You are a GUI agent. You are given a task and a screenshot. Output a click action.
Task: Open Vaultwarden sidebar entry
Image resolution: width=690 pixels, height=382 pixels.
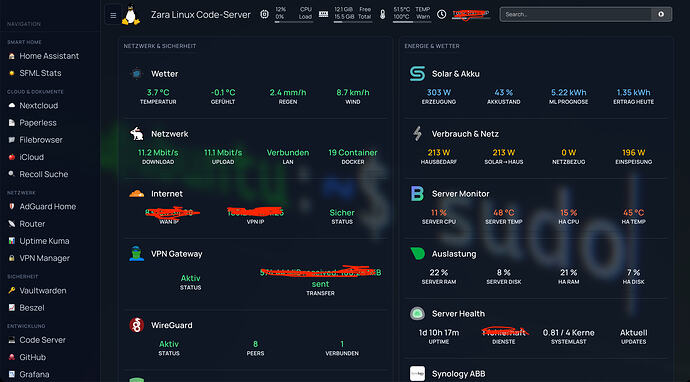coord(37,290)
